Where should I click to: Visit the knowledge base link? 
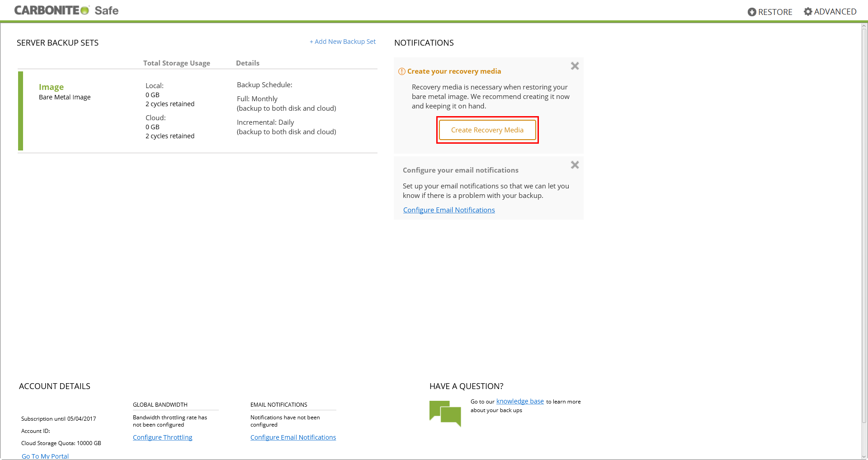tap(520, 401)
